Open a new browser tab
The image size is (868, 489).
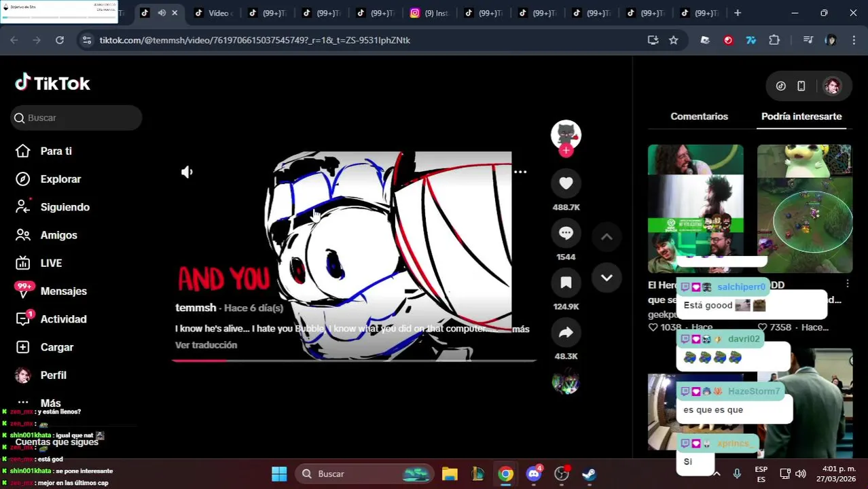[x=738, y=13]
